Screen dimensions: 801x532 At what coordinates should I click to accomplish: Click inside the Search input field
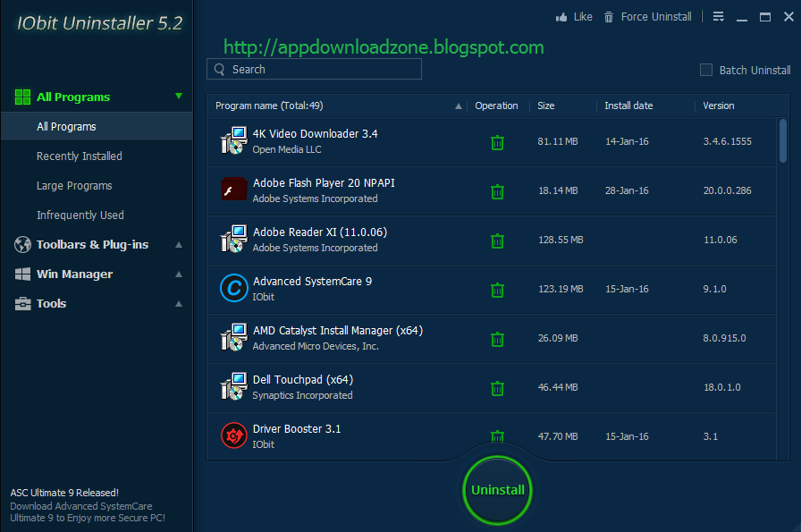point(314,69)
